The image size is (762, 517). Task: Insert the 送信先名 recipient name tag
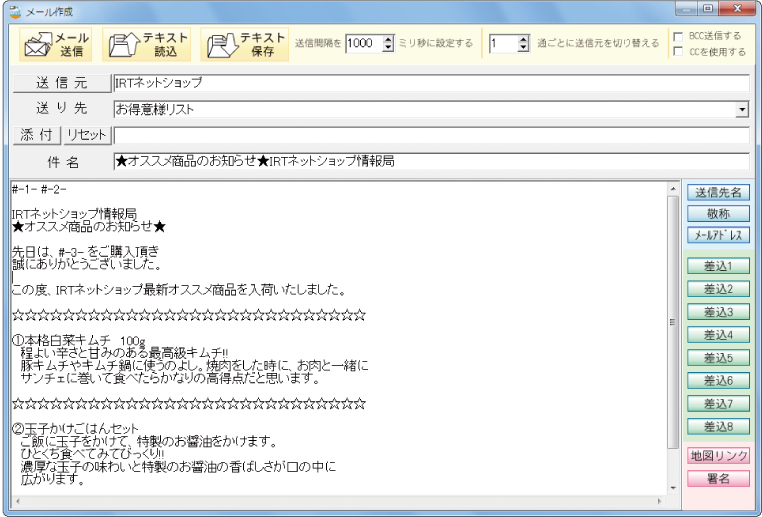click(718, 192)
